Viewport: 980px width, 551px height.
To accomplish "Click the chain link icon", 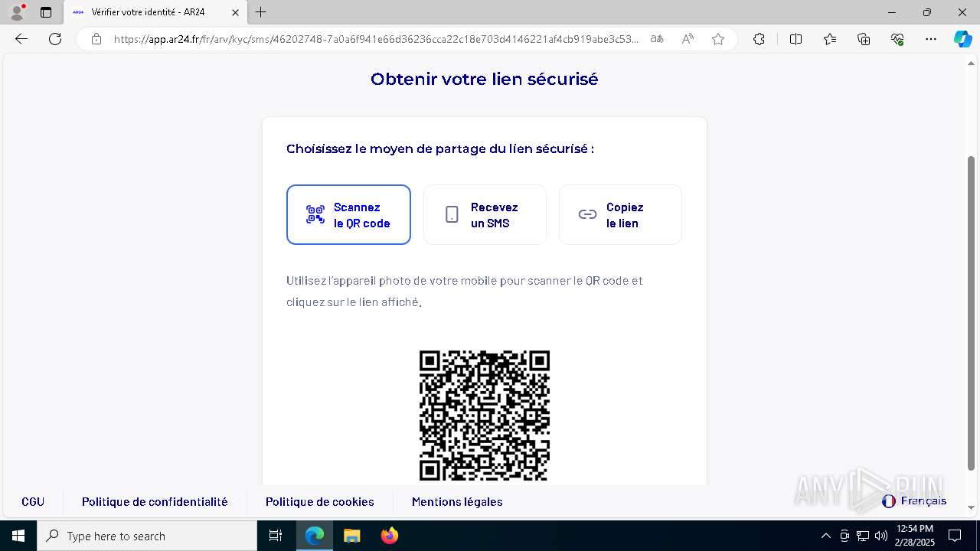I will point(587,214).
